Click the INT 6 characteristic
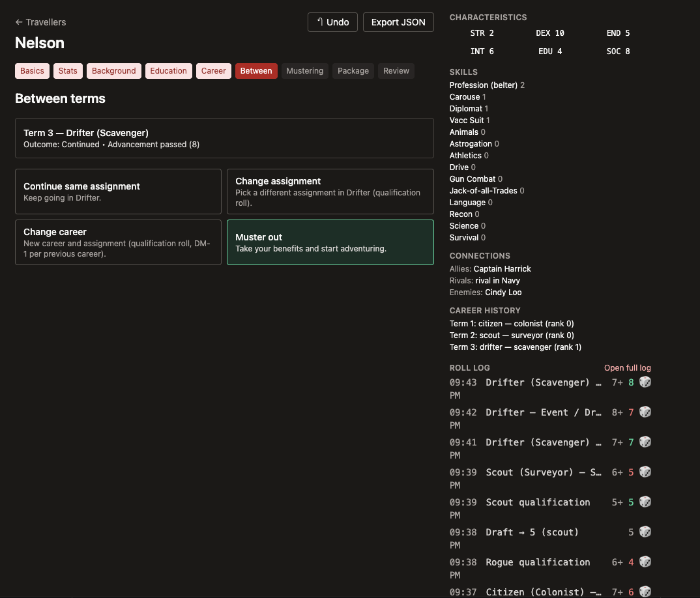Viewport: 700px width, 598px height. pos(482,51)
